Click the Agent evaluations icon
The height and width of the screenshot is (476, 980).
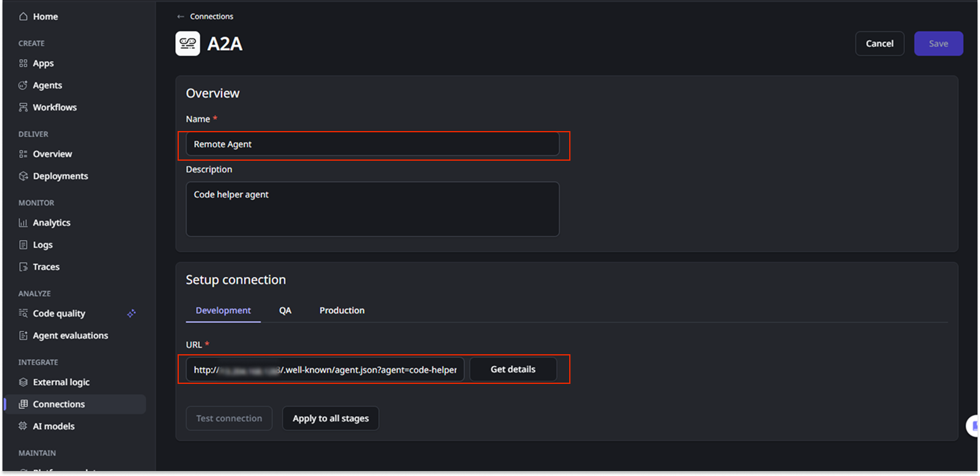[24, 336]
